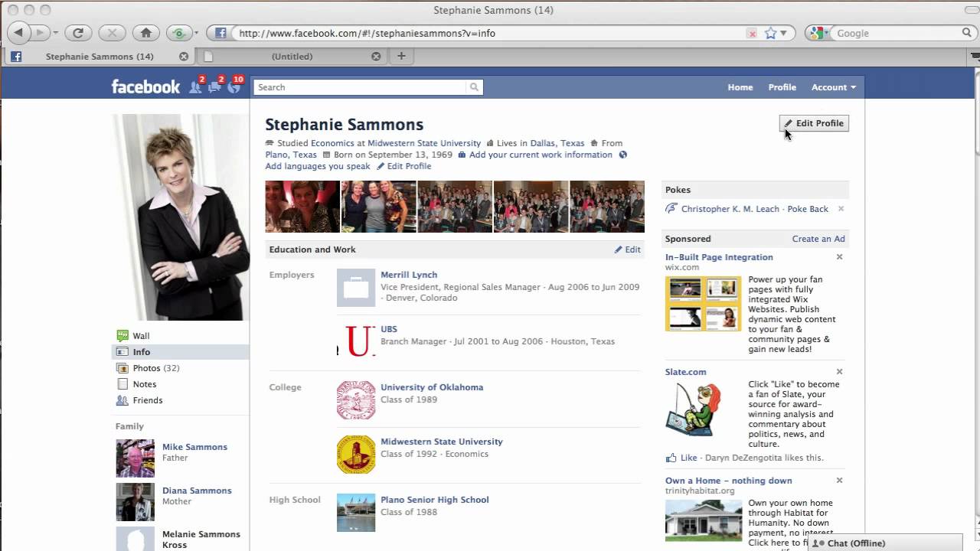Click the Dallas, Texas link
The height and width of the screenshot is (551, 980).
557,143
